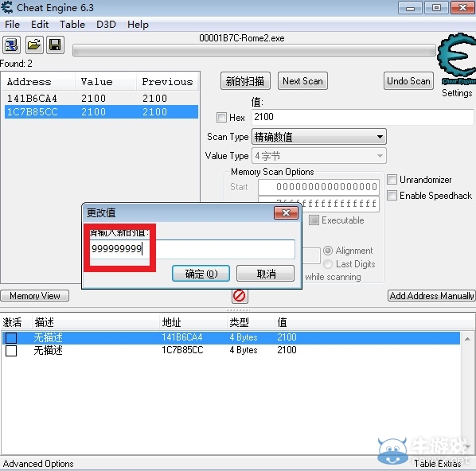Image resolution: width=476 pixels, height=471 pixels.
Task: Click the 新的扫描 button
Action: pyautogui.click(x=245, y=81)
